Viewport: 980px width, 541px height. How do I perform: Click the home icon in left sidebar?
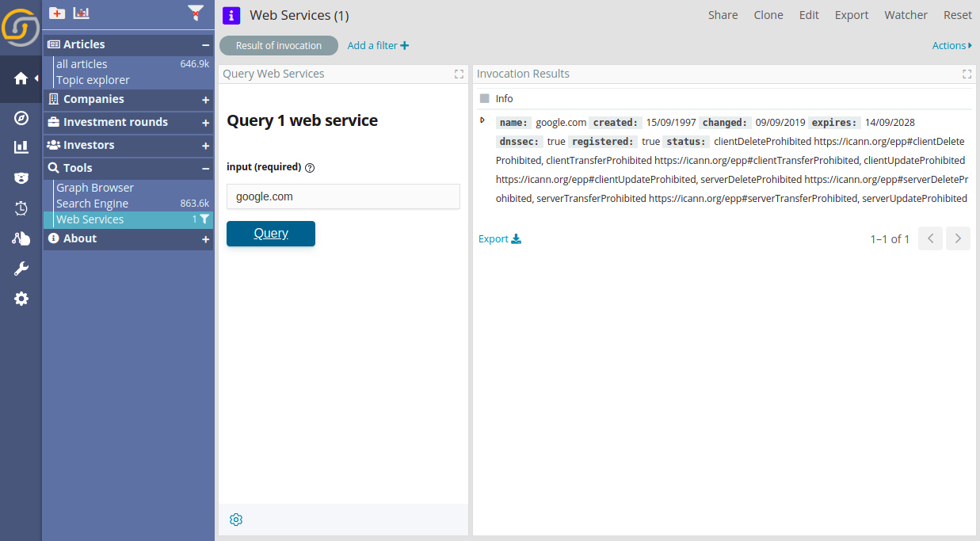click(21, 78)
